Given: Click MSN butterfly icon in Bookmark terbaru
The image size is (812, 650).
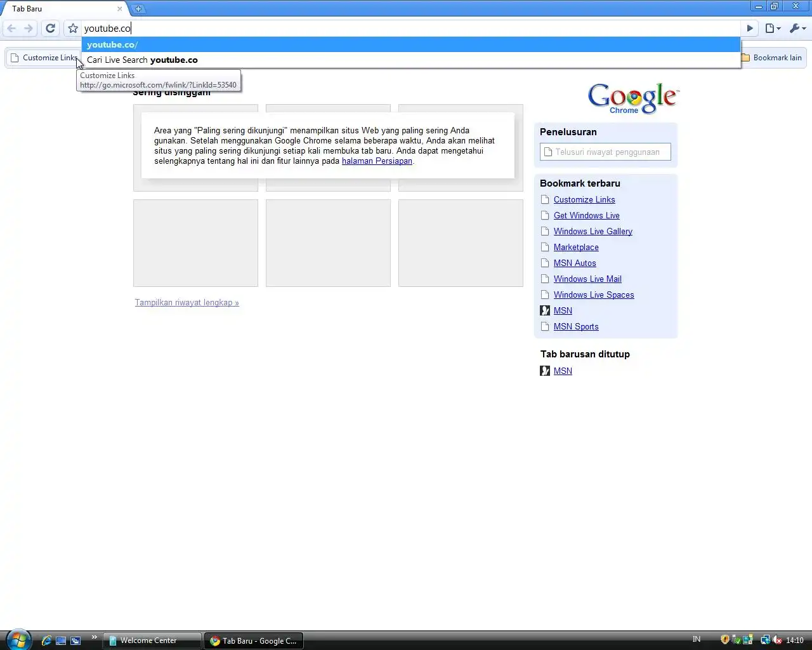Looking at the screenshot, I should (x=545, y=311).
